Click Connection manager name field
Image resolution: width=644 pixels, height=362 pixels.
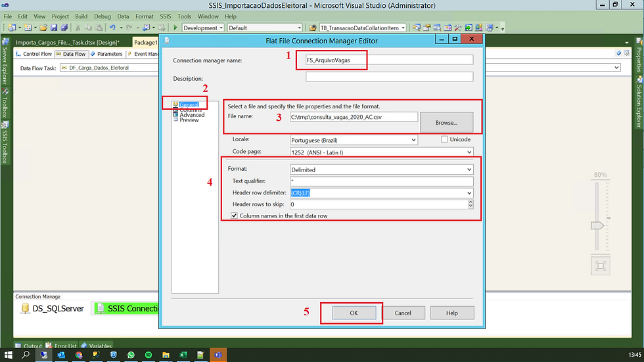point(389,60)
